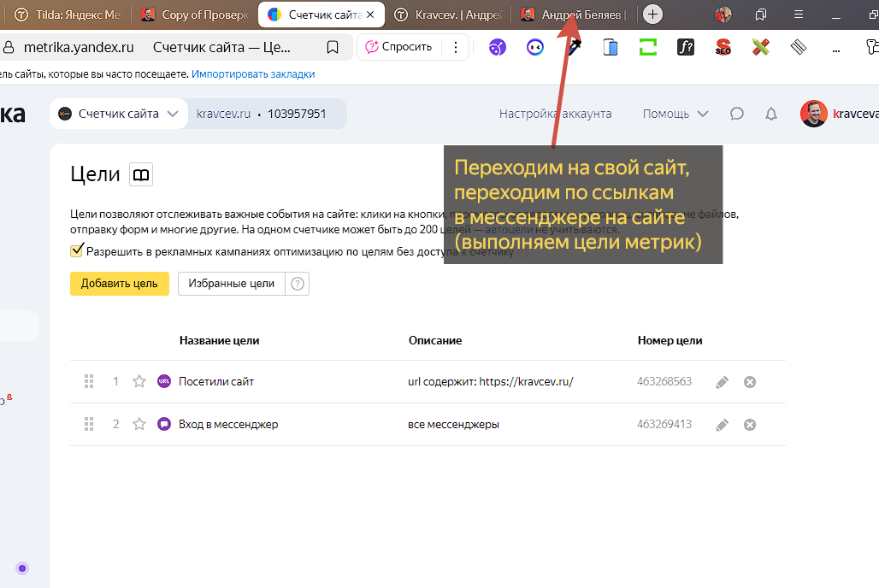Close the Счетчик сайта browser tab

coord(370,15)
